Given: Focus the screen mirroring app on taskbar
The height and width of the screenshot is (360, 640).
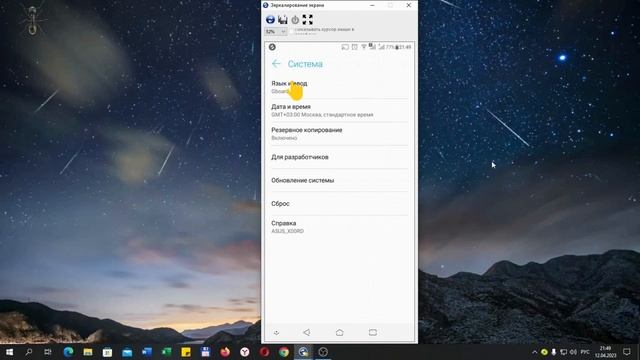Looking at the screenshot, I should [x=303, y=352].
